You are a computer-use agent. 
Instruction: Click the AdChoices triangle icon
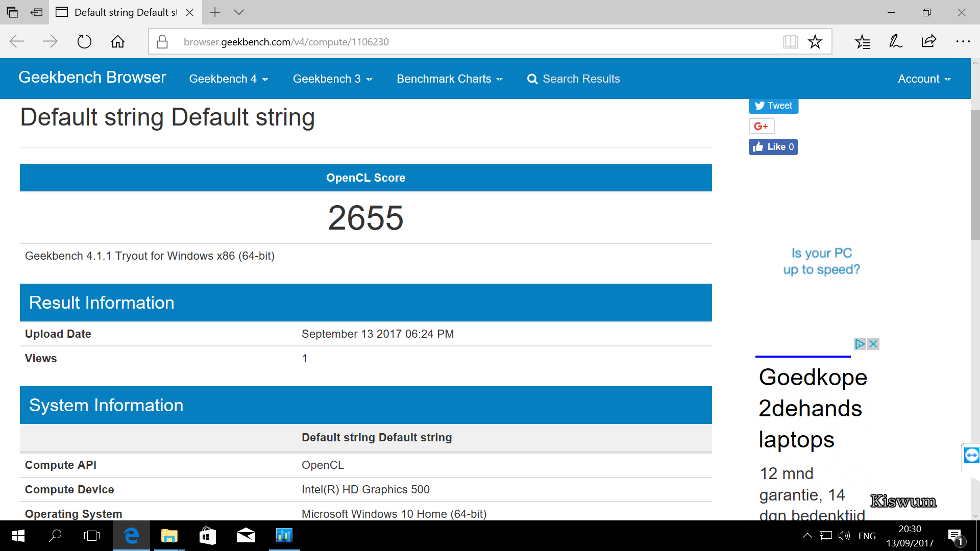(x=860, y=344)
